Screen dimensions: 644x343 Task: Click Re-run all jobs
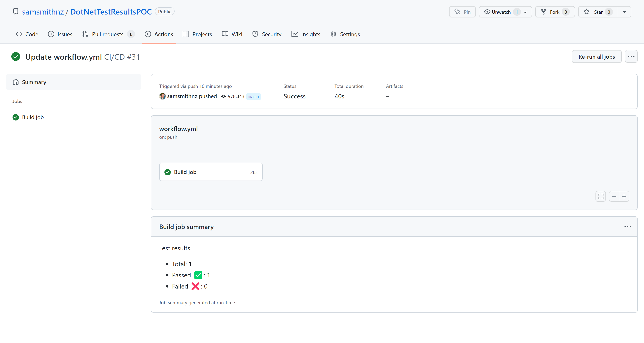pyautogui.click(x=596, y=56)
